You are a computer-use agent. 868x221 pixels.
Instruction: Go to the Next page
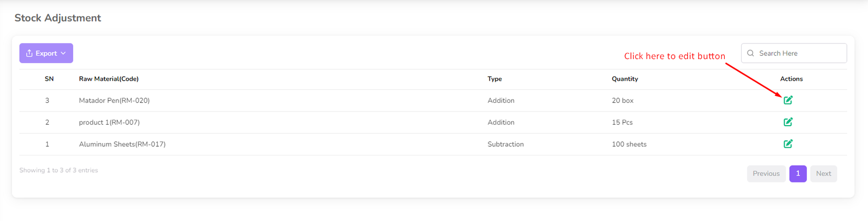[823, 173]
